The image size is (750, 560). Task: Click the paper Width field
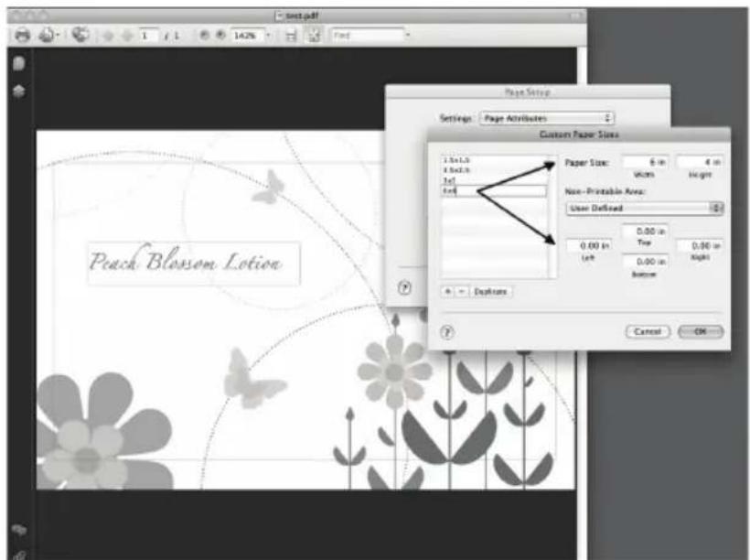click(x=645, y=162)
